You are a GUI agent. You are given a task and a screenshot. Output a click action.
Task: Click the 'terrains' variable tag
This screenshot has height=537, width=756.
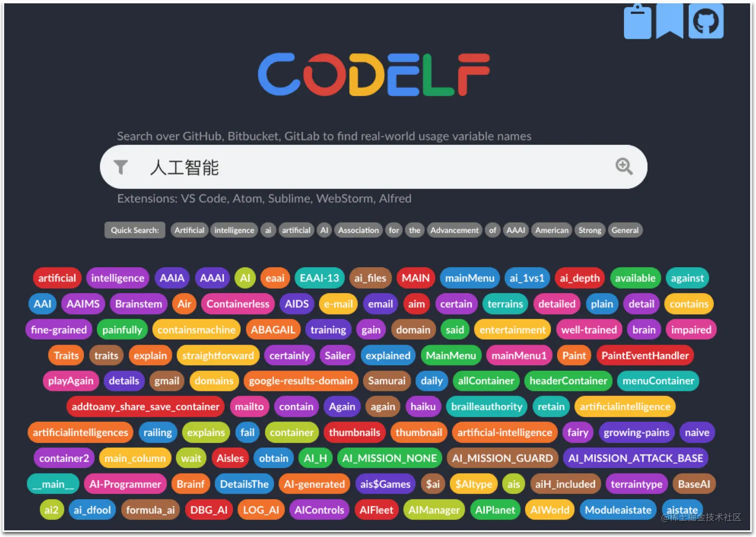(x=505, y=304)
